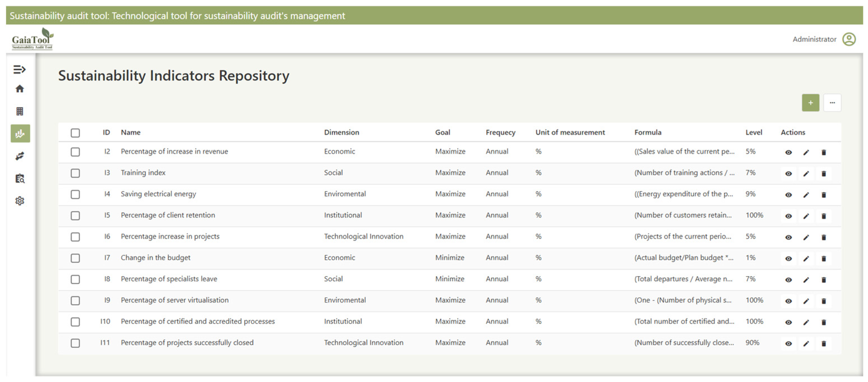Open the more options ellipsis button

coord(832,103)
